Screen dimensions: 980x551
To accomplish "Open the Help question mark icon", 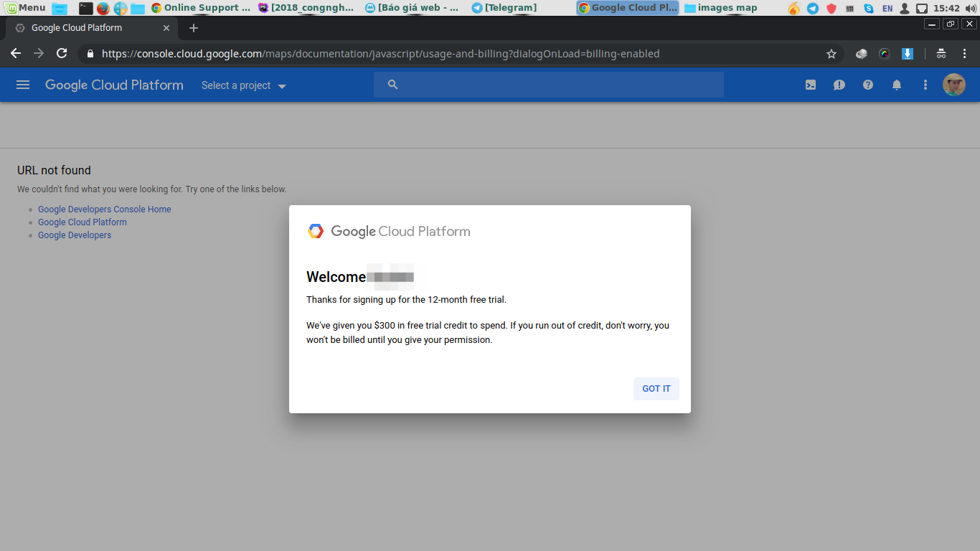I will [868, 85].
